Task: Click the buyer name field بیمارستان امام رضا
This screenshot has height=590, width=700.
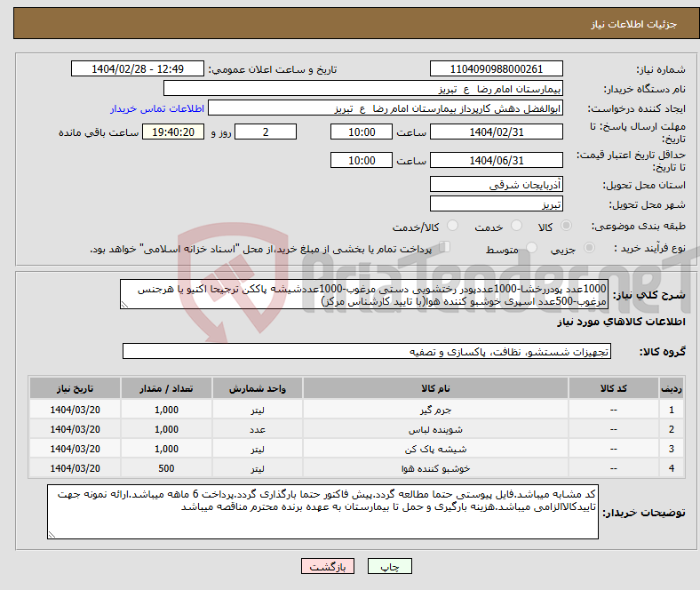Action: pyautogui.click(x=363, y=89)
